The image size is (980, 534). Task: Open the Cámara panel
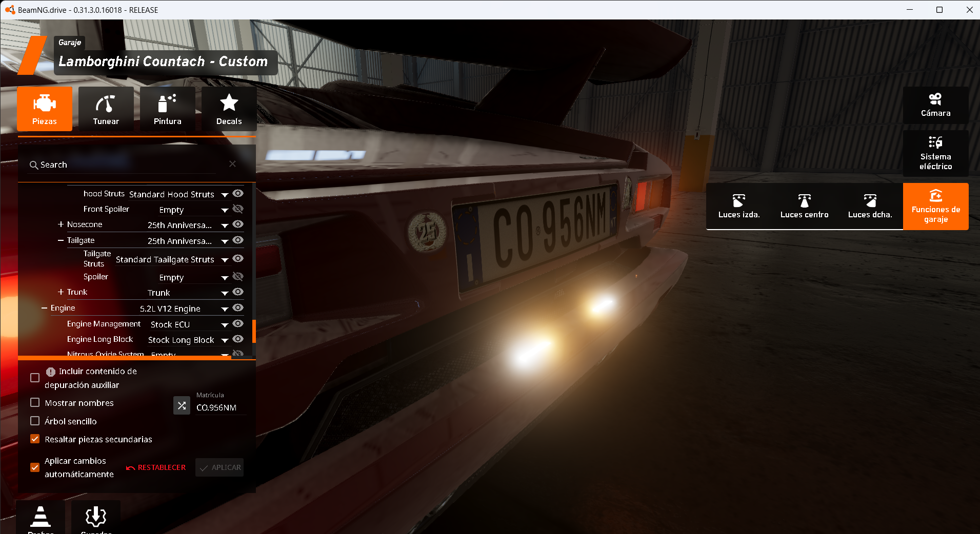(x=935, y=105)
